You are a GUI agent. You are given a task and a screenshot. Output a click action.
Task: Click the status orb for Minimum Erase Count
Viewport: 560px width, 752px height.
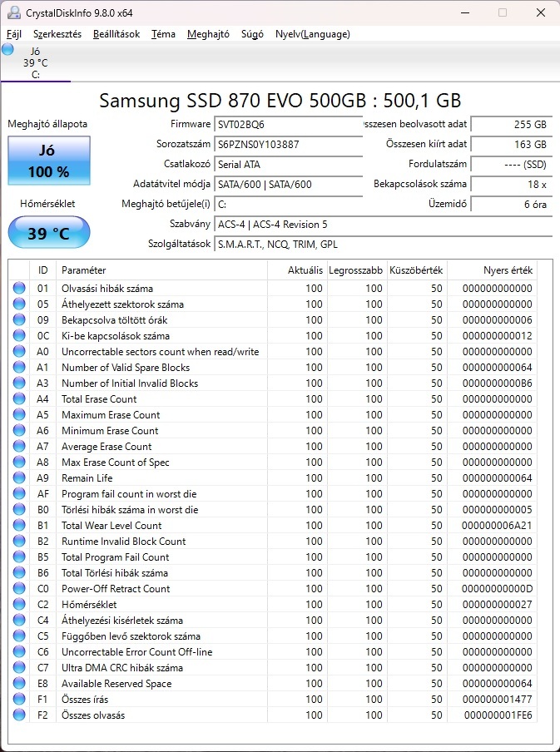(19, 431)
